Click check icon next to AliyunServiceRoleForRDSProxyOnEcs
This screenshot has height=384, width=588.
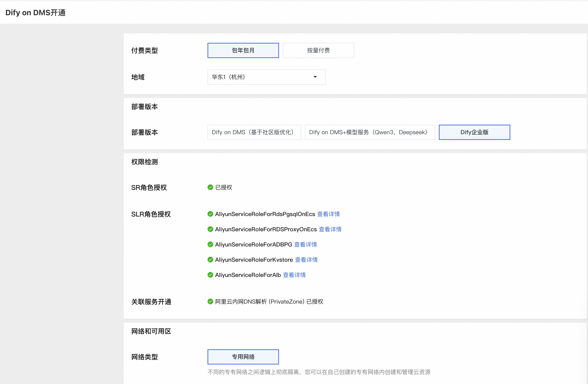(x=210, y=229)
